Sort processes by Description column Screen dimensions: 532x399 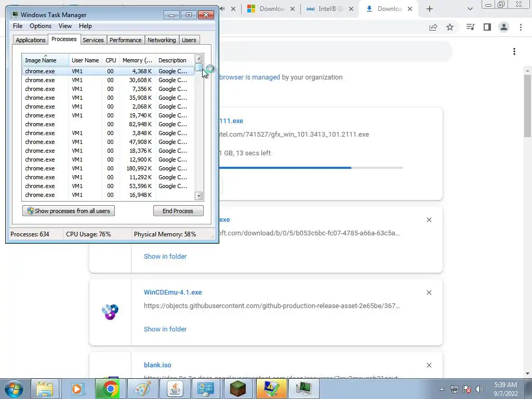[x=175, y=60]
